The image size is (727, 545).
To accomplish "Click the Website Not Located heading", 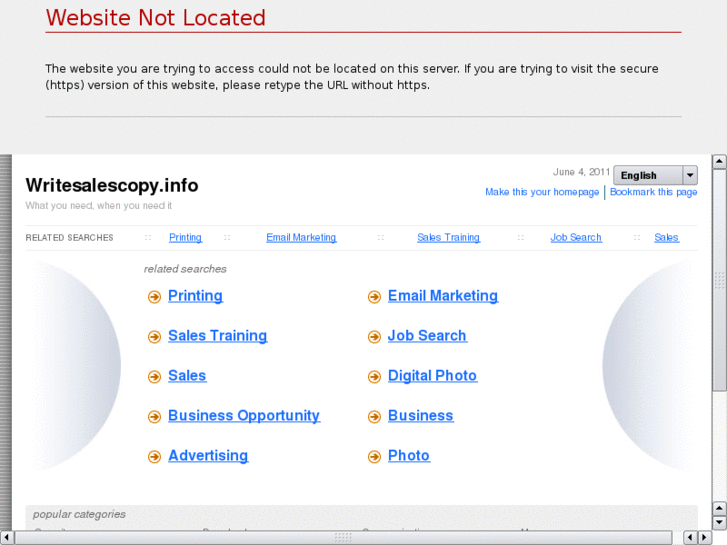I will tap(155, 18).
